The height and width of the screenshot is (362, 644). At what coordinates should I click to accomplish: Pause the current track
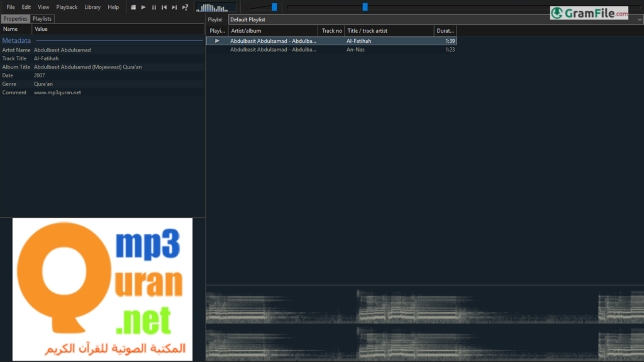(153, 7)
